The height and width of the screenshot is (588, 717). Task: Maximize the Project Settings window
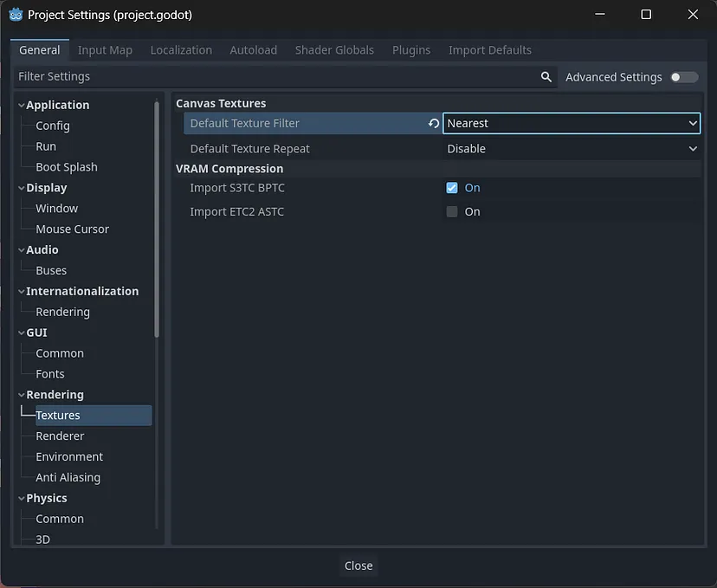pos(646,15)
